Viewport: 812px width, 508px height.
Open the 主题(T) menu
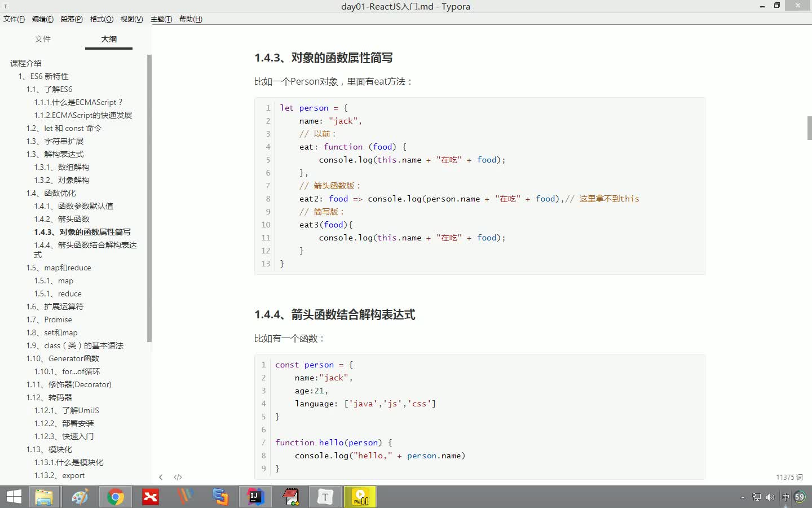[161, 19]
